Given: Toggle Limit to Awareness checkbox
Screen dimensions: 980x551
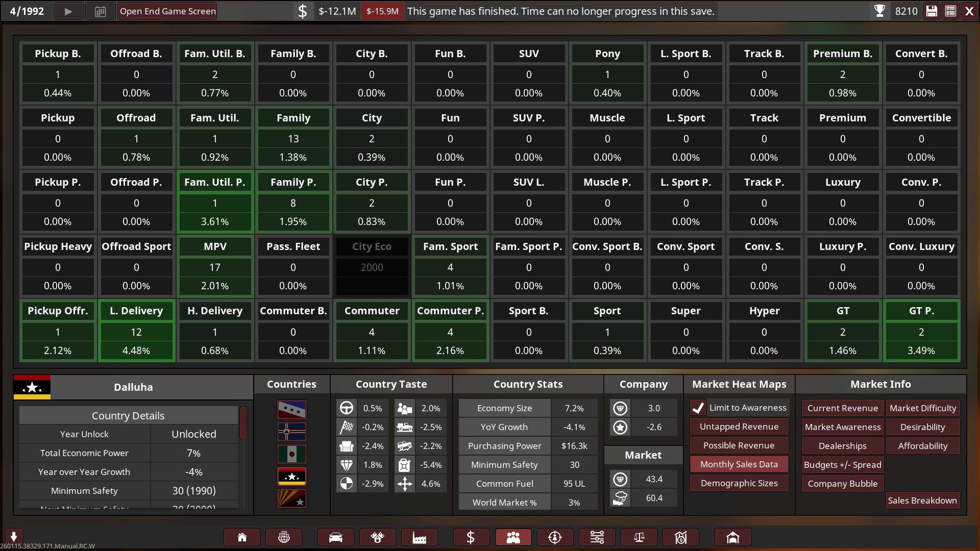Looking at the screenshot, I should click(698, 408).
